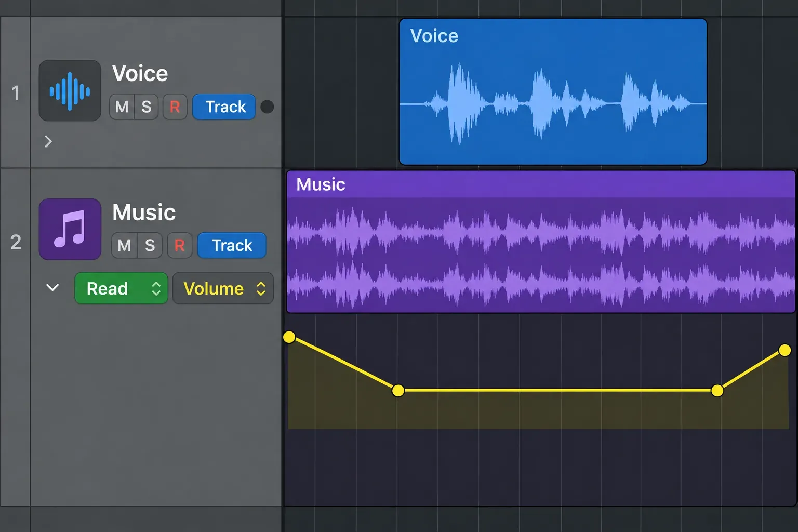Click the automation point where fade-up begins
Viewport: 798px width, 532px height.
tap(717, 390)
